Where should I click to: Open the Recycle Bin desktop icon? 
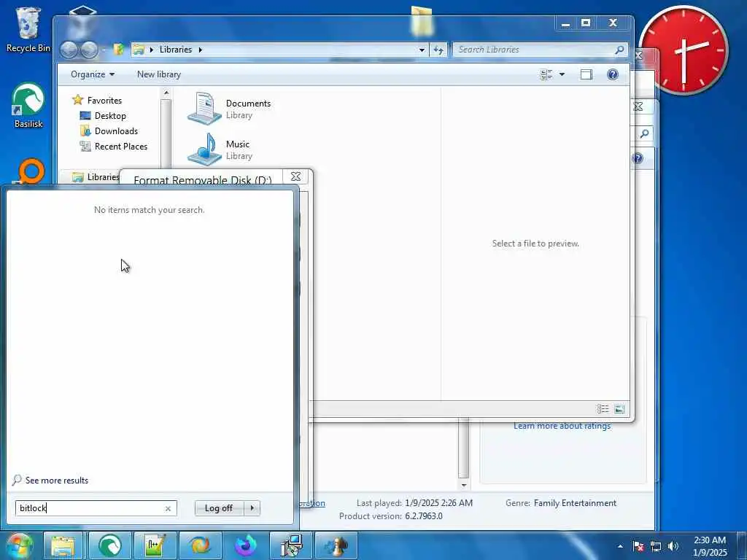coord(28,29)
